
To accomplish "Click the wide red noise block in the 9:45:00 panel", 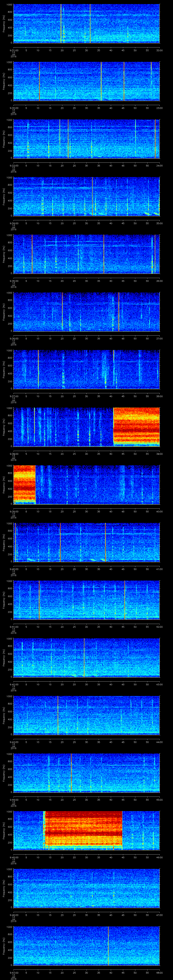I will [83, 831].
